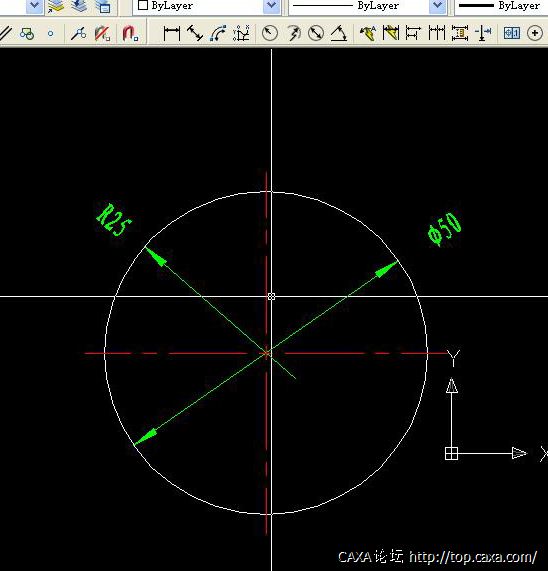Choose the Arc length dimension tool
Image resolution: width=548 pixels, height=571 pixels.
point(218,33)
